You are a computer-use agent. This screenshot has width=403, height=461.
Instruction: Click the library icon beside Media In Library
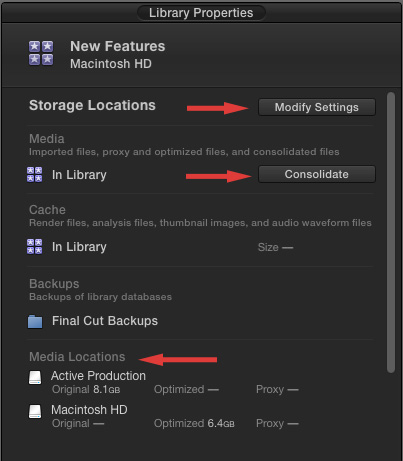tap(34, 174)
